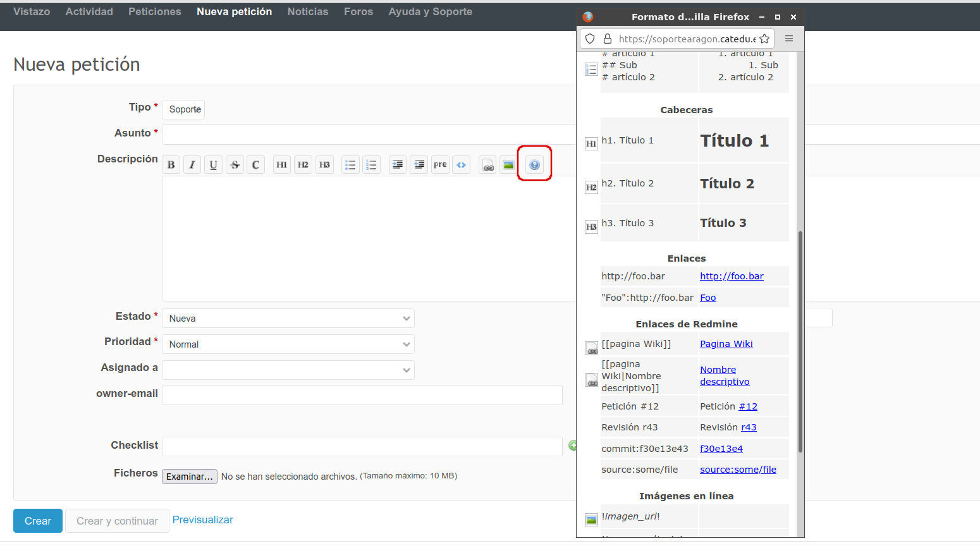Apply bold formatting in the description toolbar
Image resolution: width=980 pixels, height=553 pixels.
pos(171,165)
